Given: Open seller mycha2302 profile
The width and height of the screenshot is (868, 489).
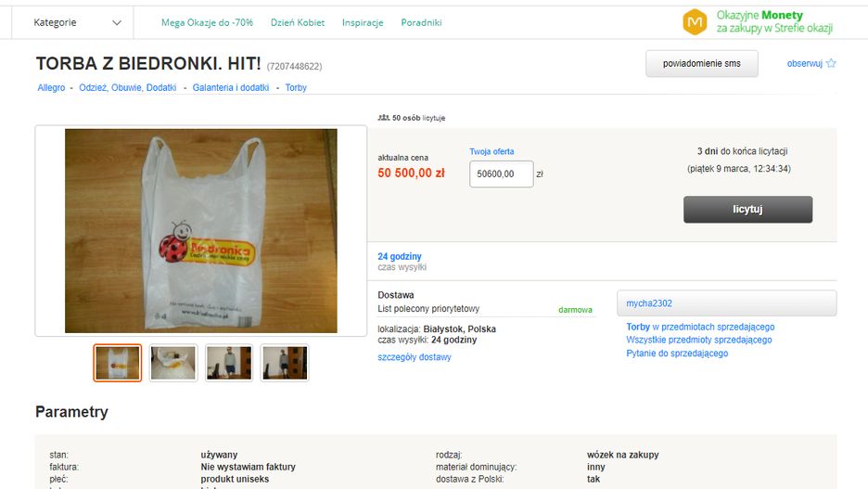Looking at the screenshot, I should pyautogui.click(x=649, y=303).
